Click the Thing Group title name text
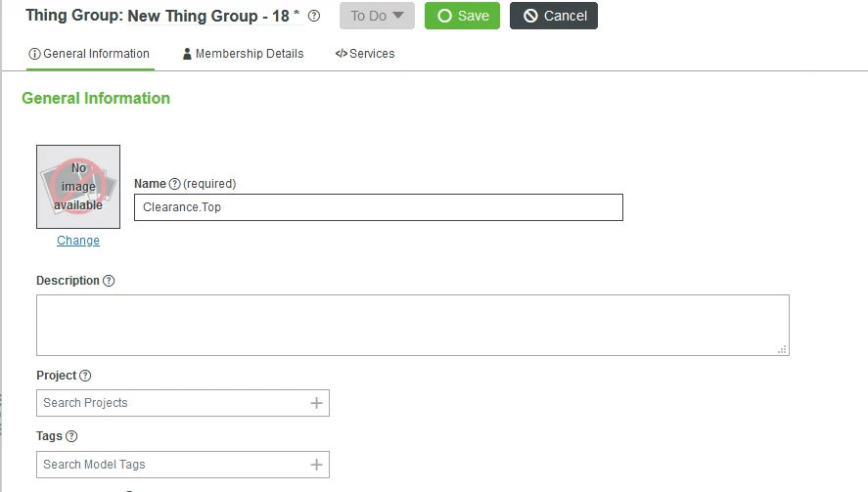This screenshot has height=492, width=868. (x=208, y=16)
